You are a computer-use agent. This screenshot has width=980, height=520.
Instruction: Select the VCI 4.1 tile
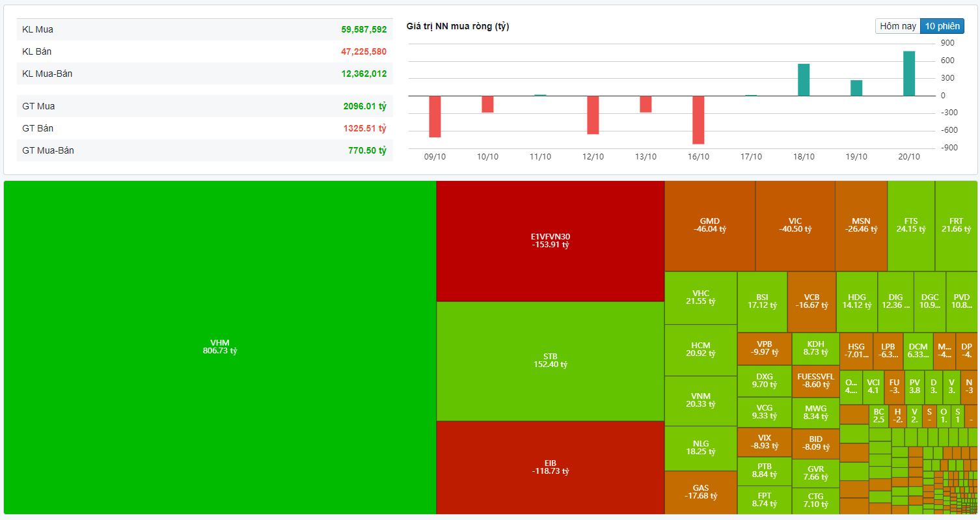point(873,387)
